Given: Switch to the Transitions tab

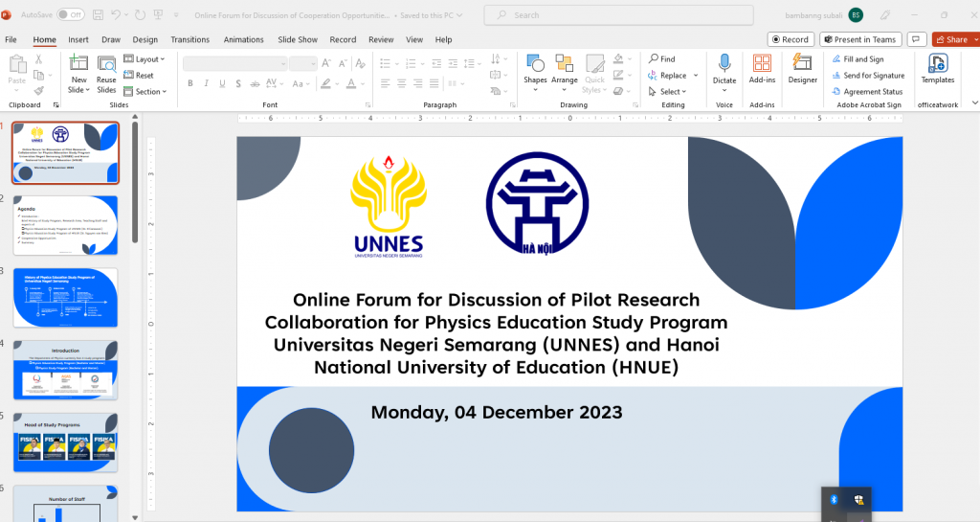Looking at the screenshot, I should point(189,39).
